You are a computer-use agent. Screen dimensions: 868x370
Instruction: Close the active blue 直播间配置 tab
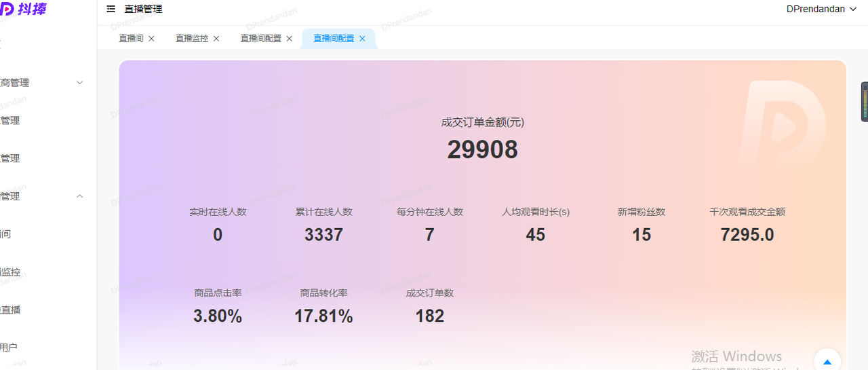click(x=362, y=39)
